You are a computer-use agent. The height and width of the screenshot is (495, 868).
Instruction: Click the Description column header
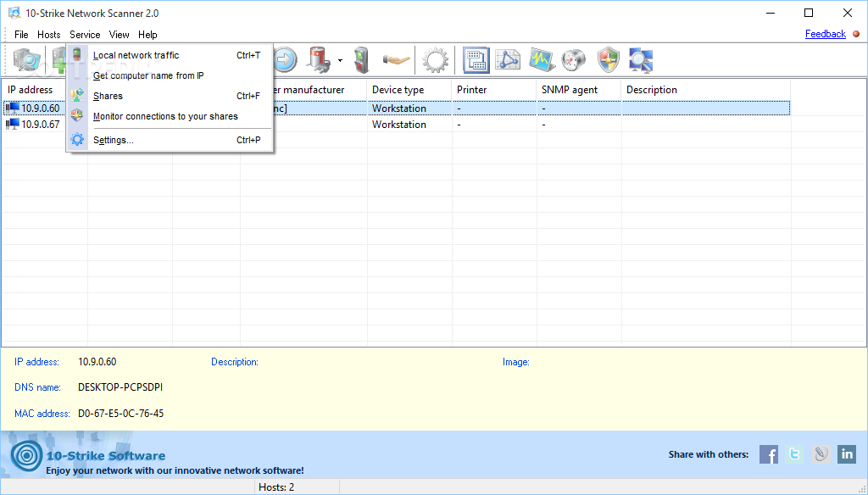pyautogui.click(x=706, y=90)
